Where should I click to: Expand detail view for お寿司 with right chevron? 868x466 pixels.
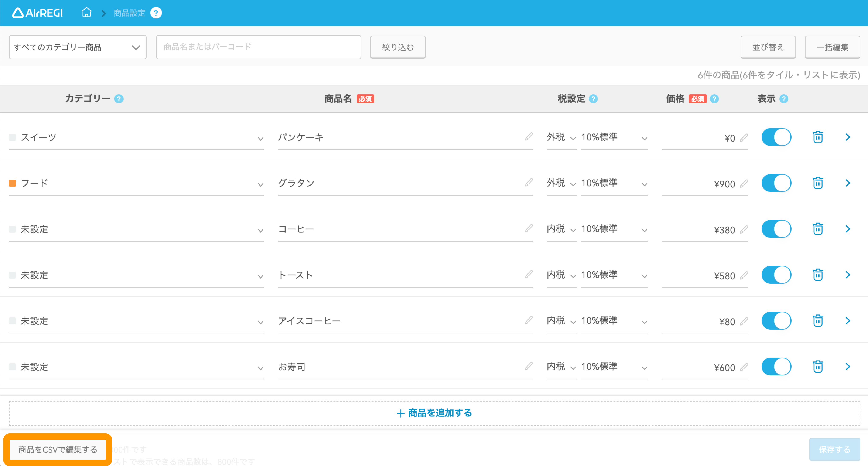pyautogui.click(x=848, y=367)
